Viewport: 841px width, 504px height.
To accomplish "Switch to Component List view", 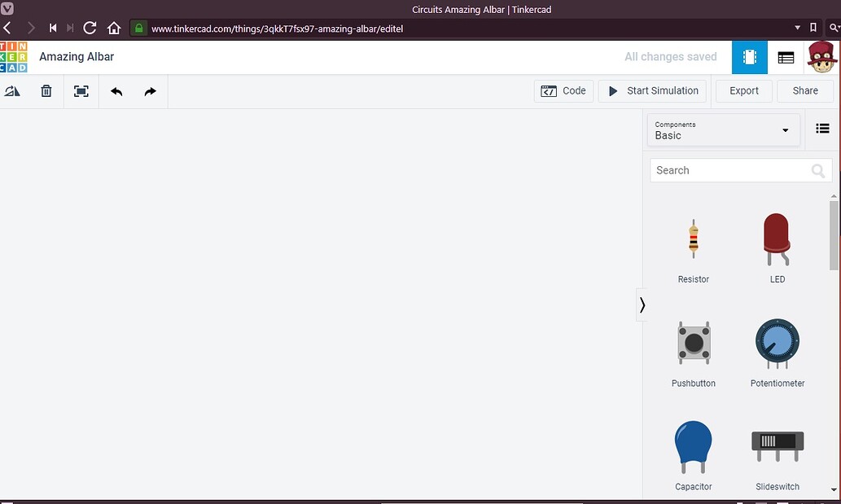I will point(785,57).
